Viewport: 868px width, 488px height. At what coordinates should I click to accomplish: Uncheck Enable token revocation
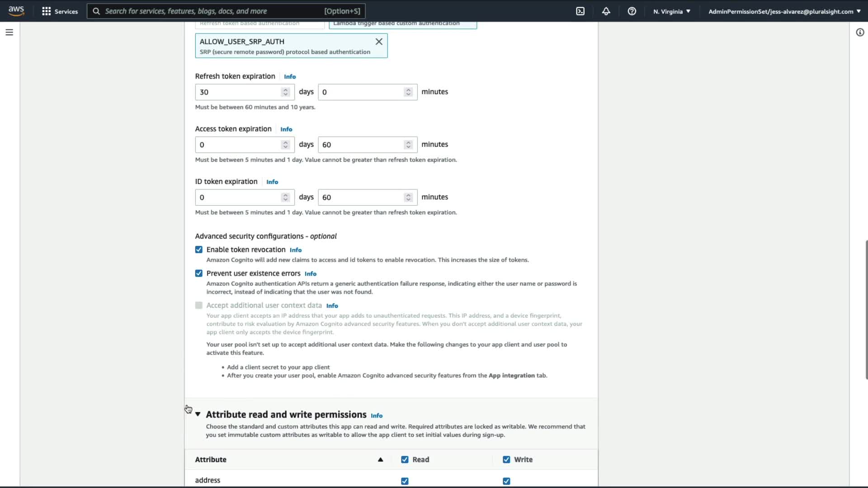(199, 250)
